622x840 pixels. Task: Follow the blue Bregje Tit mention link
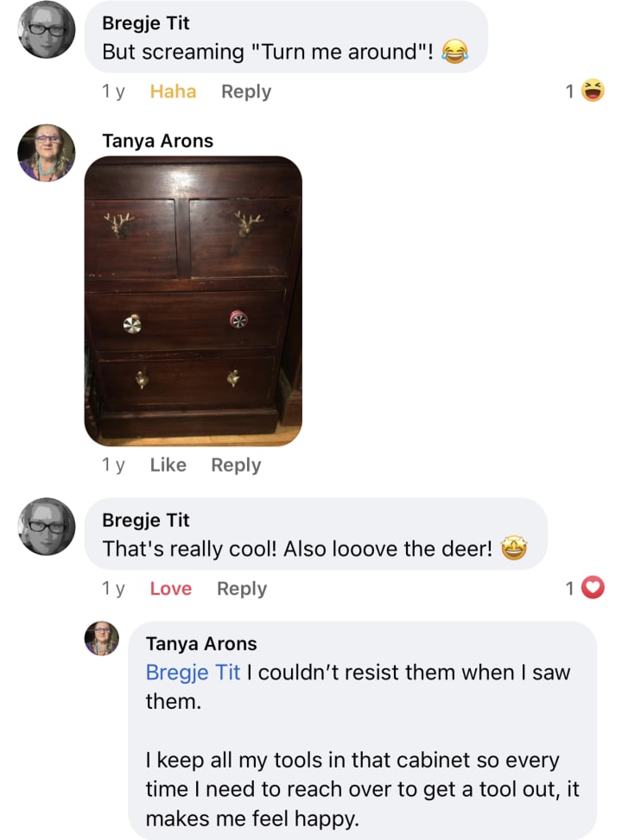tap(193, 673)
